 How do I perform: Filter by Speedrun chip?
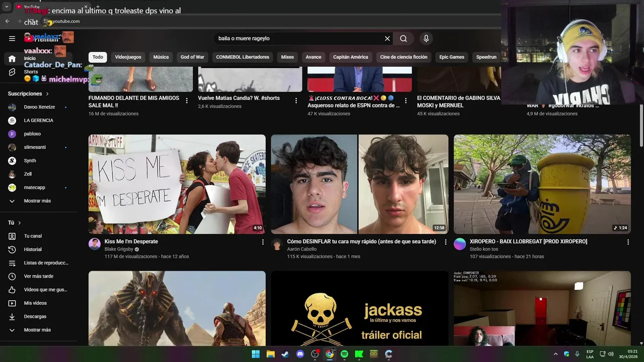coord(486,57)
